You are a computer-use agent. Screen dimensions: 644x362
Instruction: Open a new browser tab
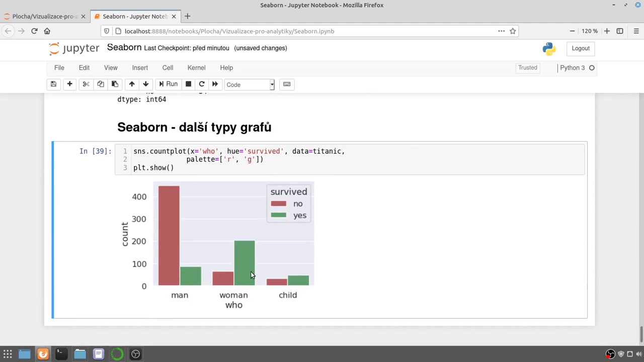[187, 16]
